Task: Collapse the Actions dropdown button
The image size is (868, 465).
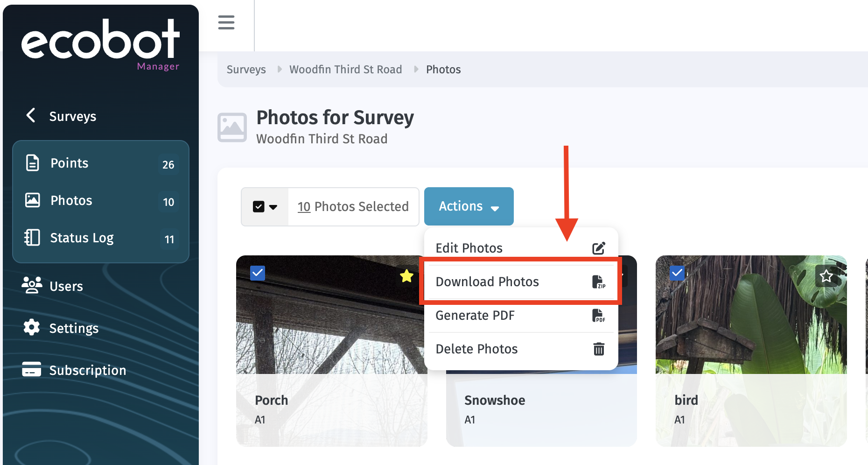Action: pos(469,206)
